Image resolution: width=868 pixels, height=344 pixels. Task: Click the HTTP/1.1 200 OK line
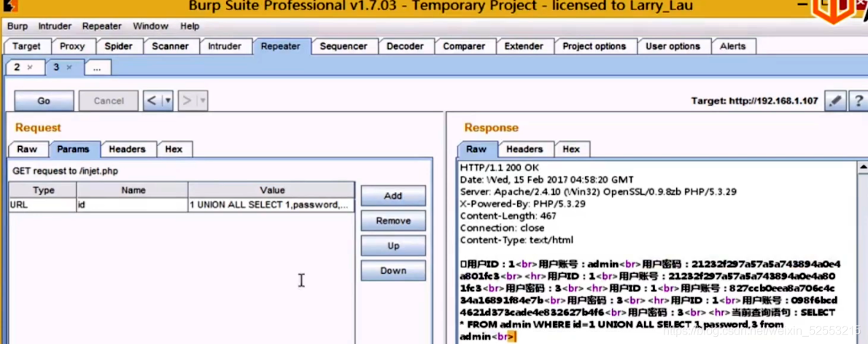[x=500, y=167]
